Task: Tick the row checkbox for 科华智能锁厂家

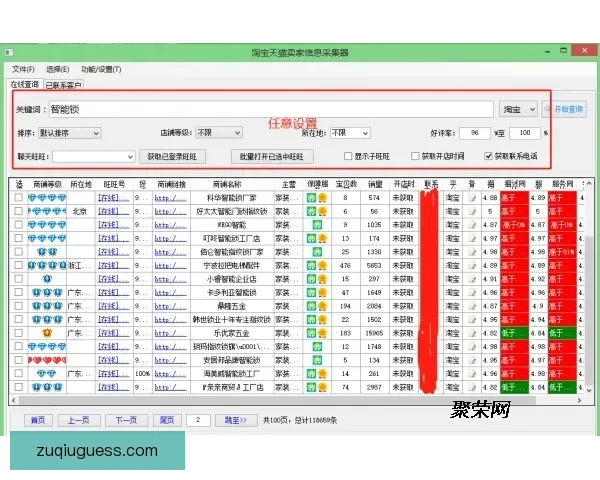Action: 18,198
